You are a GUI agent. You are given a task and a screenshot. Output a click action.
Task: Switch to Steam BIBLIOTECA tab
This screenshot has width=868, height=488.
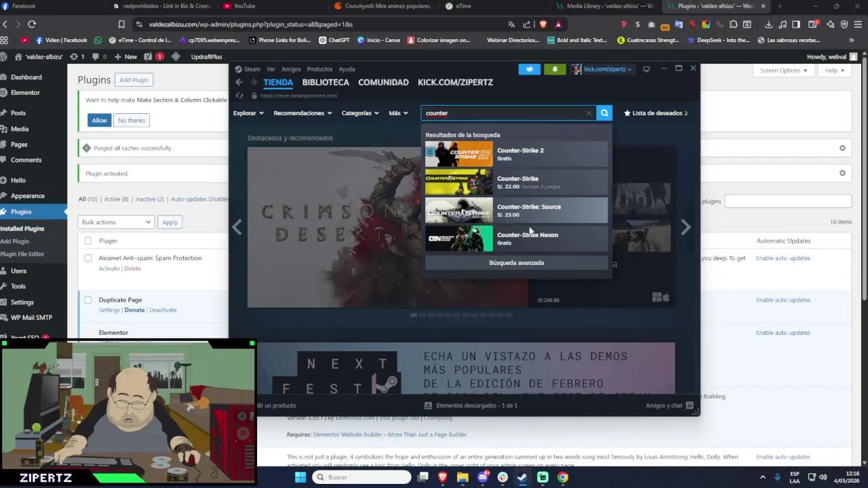point(325,82)
